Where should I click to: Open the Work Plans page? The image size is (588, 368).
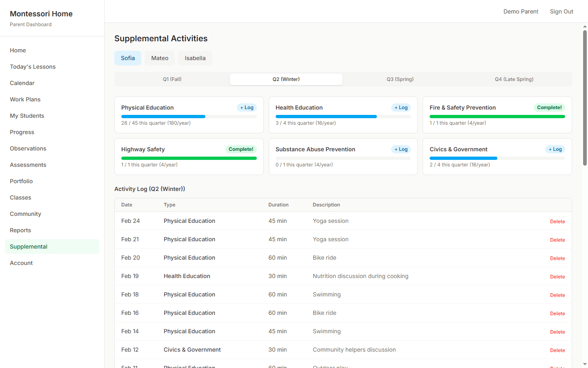pyautogui.click(x=25, y=99)
